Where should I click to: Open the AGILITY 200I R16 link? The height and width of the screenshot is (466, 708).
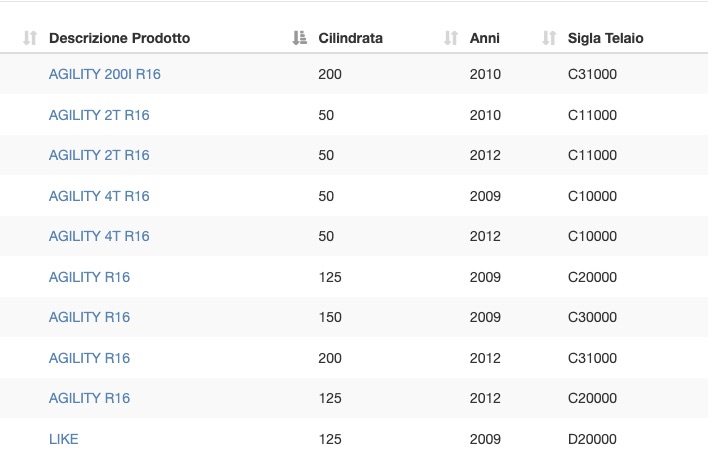tap(105, 74)
